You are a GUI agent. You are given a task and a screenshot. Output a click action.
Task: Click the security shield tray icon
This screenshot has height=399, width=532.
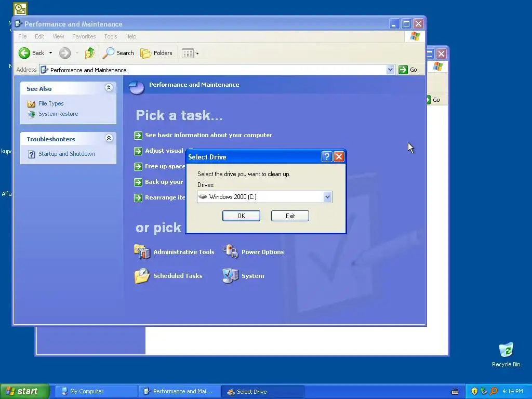coord(474,391)
